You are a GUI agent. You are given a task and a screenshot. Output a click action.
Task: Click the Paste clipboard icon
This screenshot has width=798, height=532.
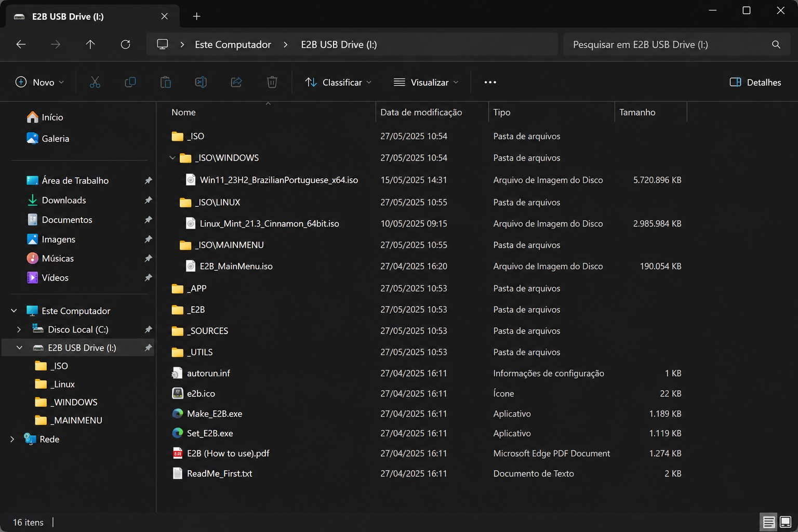coord(166,82)
